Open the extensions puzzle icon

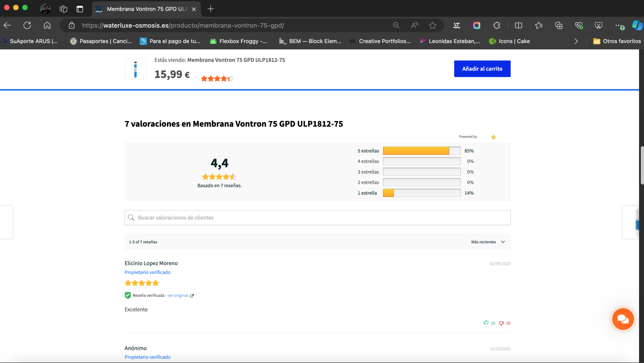[x=497, y=25]
